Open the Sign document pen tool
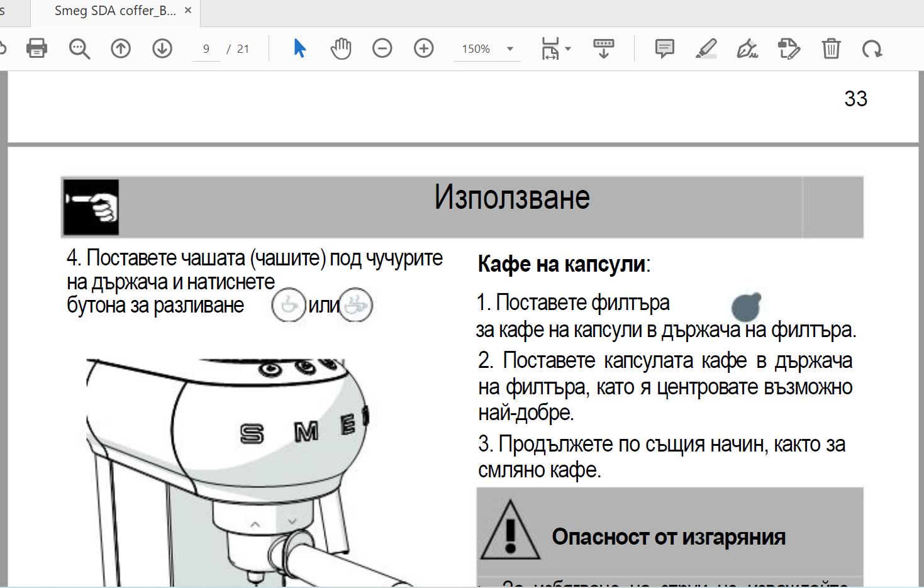Screen dimensions: 924x588 [747, 48]
